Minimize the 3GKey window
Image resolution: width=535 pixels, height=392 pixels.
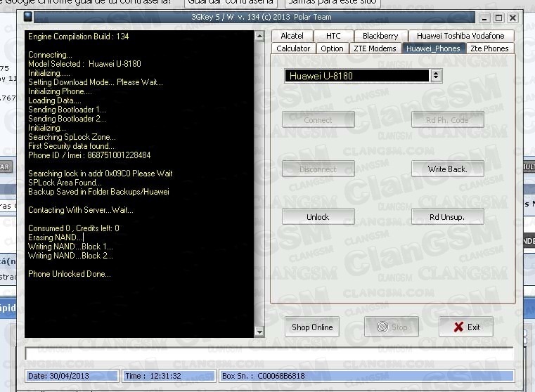[x=484, y=18]
